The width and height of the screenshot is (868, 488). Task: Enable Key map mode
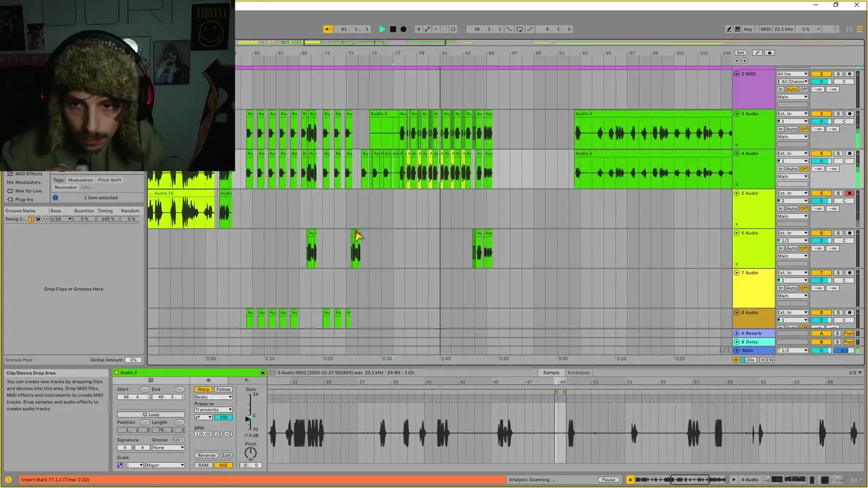click(x=748, y=29)
